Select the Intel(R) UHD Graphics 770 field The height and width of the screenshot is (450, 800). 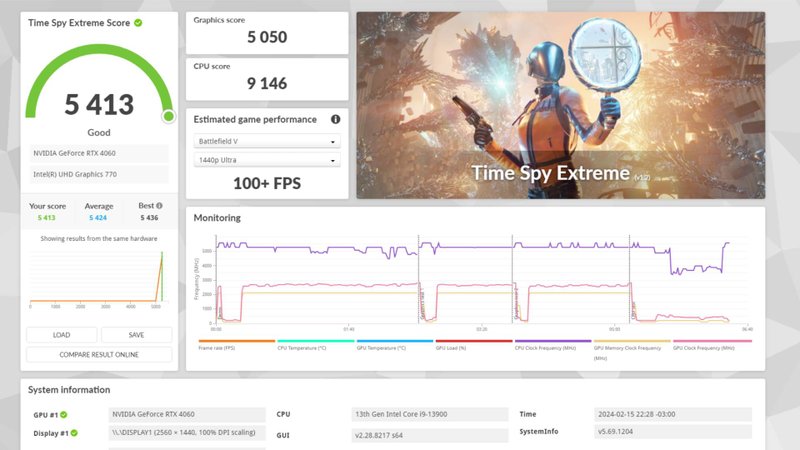pyautogui.click(x=99, y=174)
